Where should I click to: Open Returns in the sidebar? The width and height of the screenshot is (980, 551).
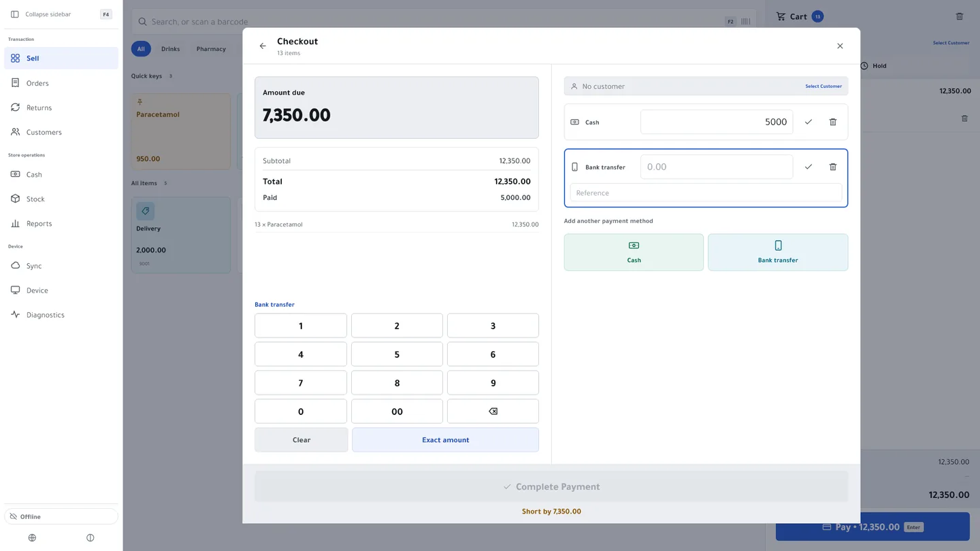coord(61,107)
